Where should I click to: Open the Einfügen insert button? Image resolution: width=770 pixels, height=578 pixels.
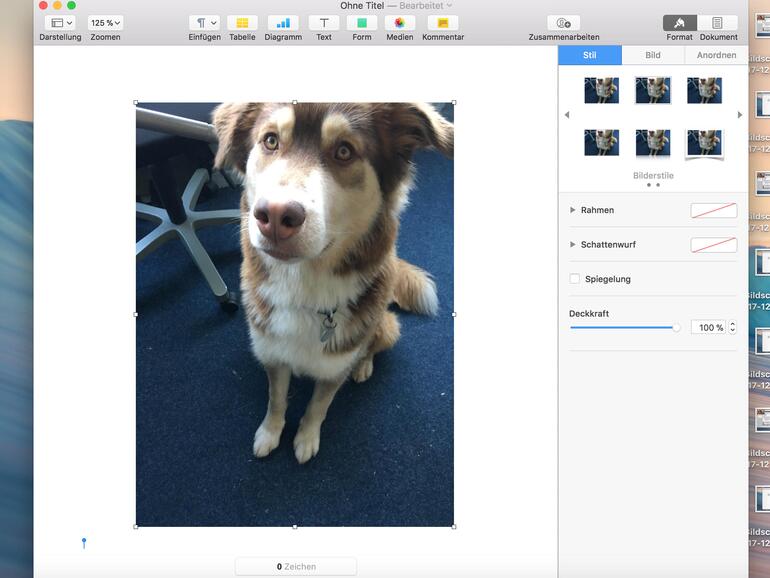click(204, 23)
